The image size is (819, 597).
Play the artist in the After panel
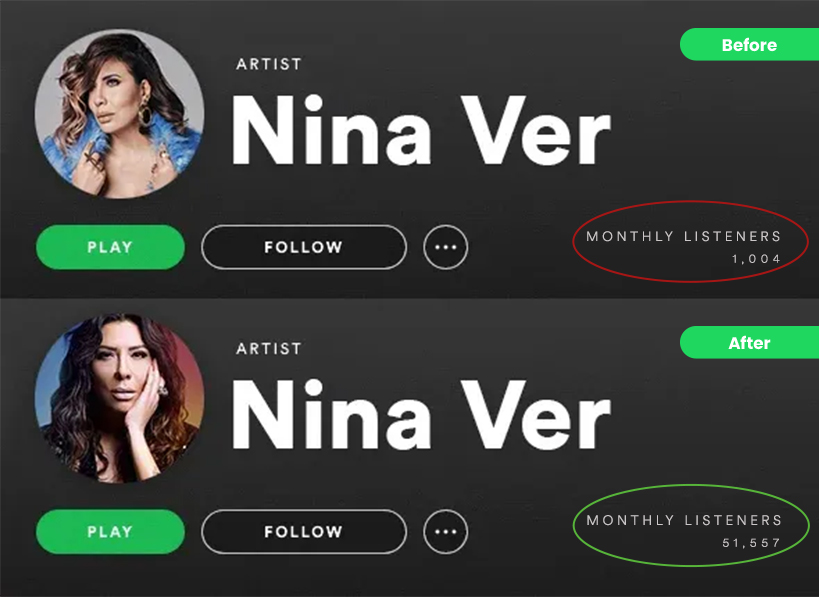click(110, 532)
